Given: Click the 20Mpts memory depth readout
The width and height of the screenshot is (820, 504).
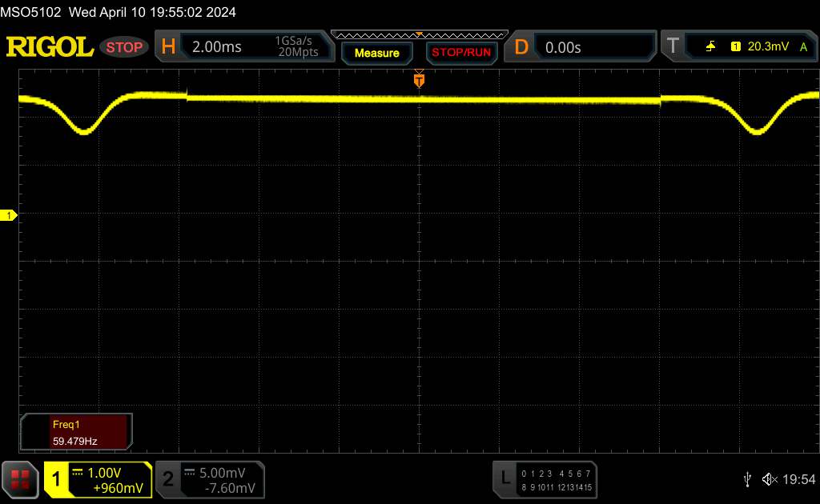Looking at the screenshot, I should tap(298, 52).
